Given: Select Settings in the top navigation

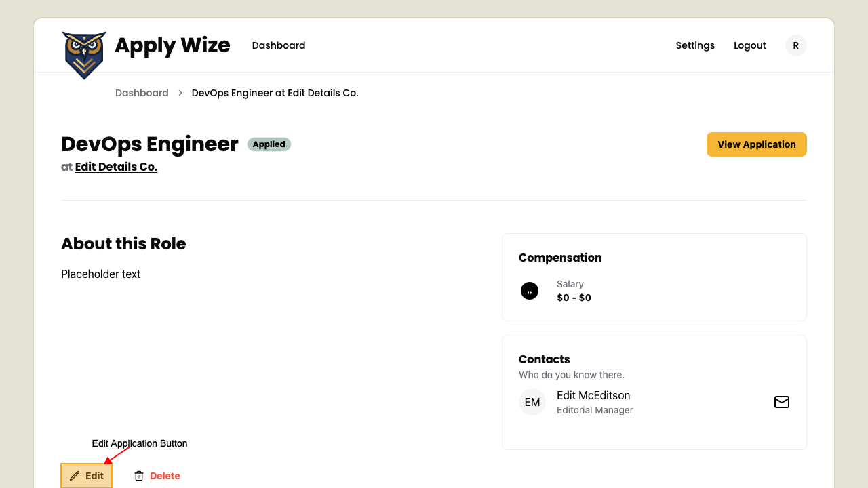Looking at the screenshot, I should click(695, 45).
